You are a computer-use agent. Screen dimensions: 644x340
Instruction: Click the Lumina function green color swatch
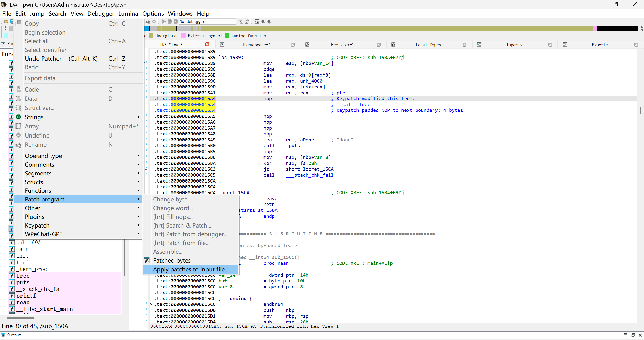click(x=227, y=36)
